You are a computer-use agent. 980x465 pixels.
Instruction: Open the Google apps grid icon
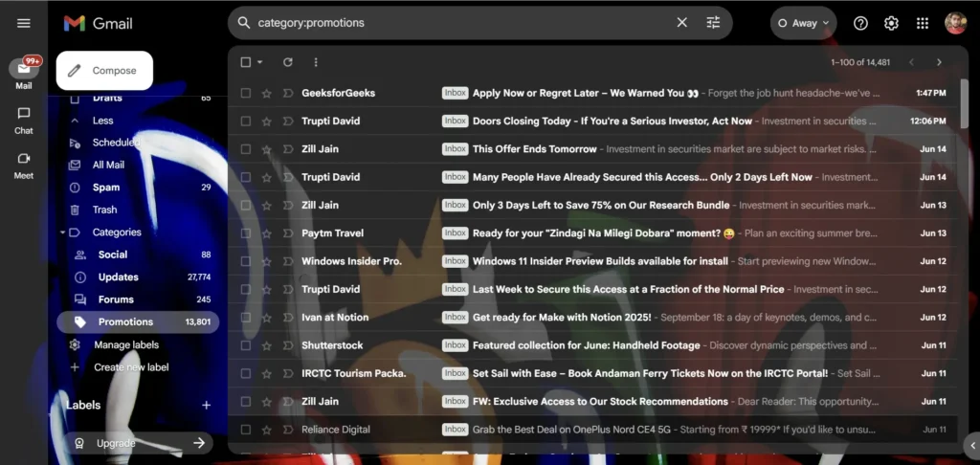922,23
